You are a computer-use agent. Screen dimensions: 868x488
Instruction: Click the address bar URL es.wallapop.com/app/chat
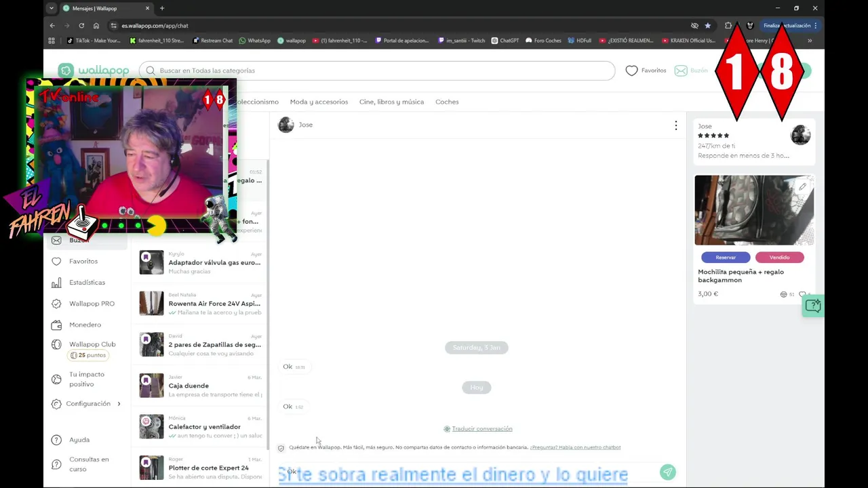pyautogui.click(x=155, y=26)
